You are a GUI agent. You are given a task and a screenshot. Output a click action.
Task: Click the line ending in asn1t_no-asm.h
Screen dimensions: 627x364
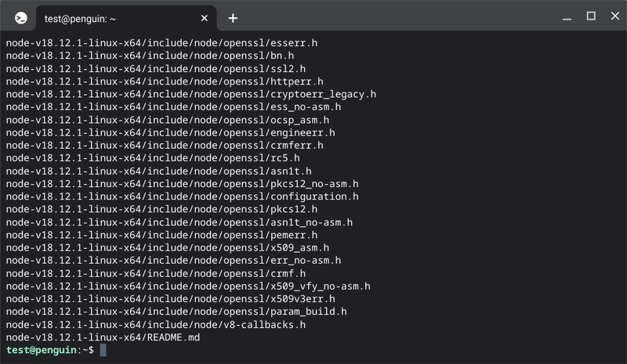(x=179, y=222)
